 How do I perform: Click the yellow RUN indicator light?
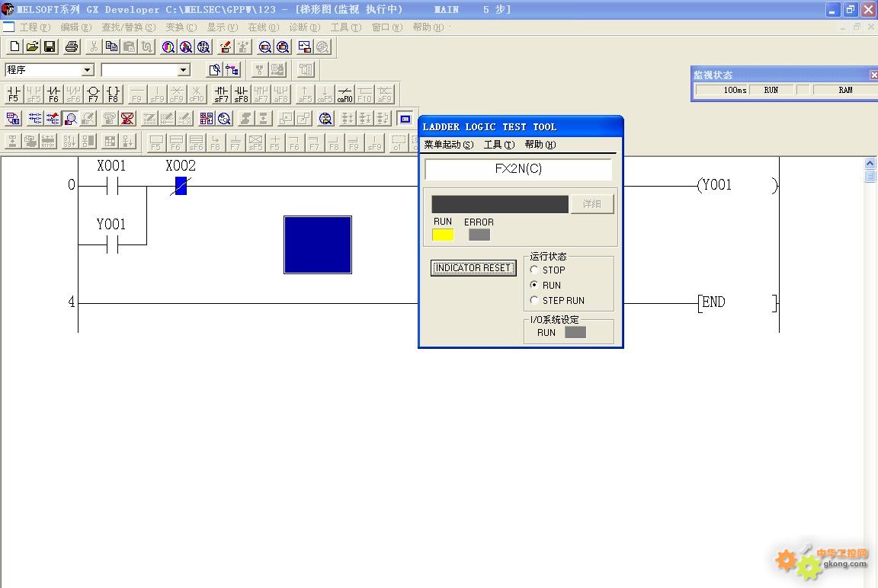pyautogui.click(x=443, y=235)
